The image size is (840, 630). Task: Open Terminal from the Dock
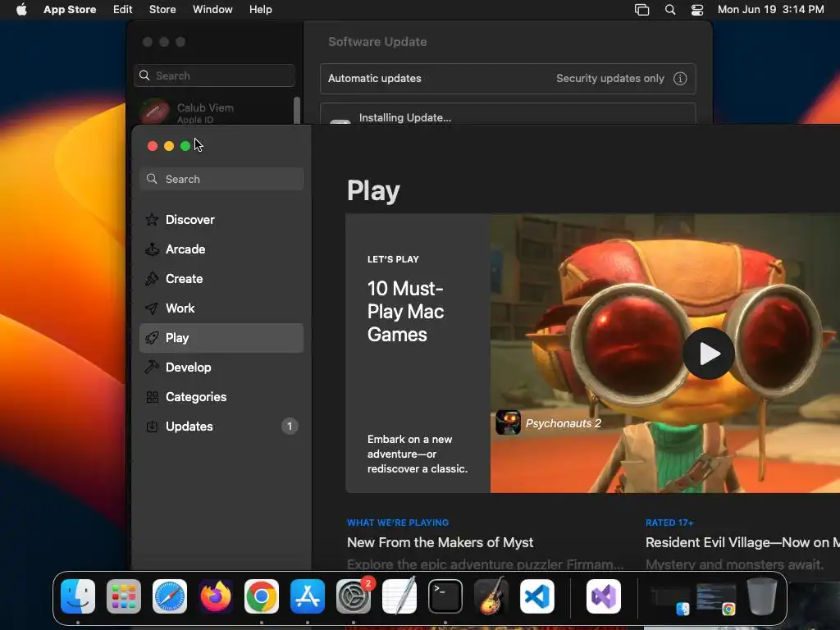point(445,596)
